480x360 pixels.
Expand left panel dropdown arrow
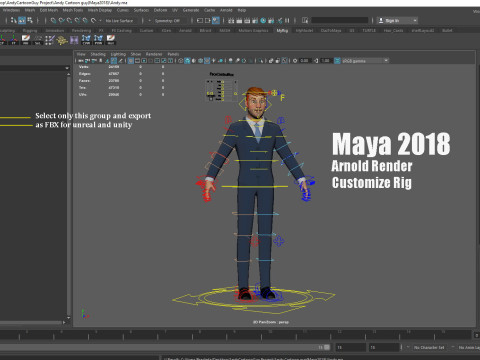click(67, 68)
